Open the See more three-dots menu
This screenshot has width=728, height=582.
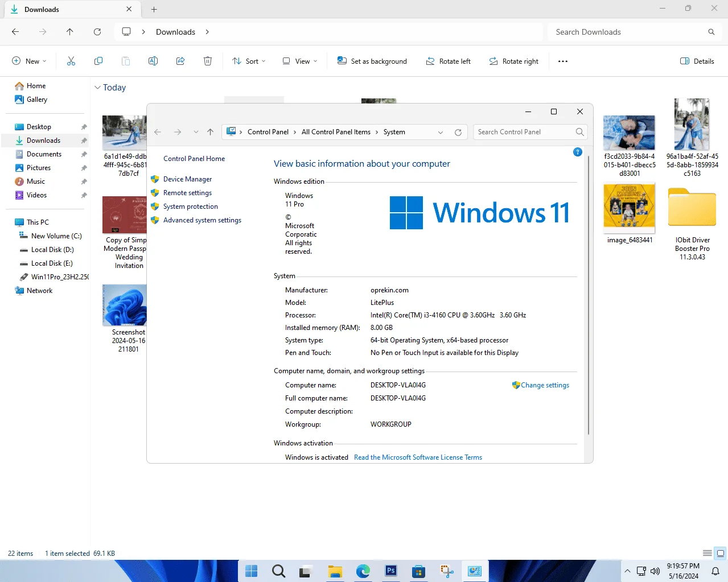(x=563, y=61)
